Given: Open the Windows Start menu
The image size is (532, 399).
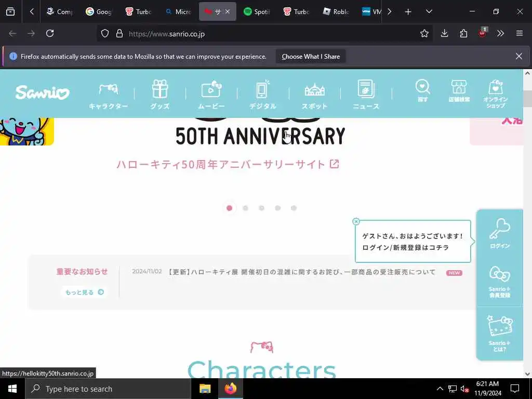Looking at the screenshot, I should (12, 389).
